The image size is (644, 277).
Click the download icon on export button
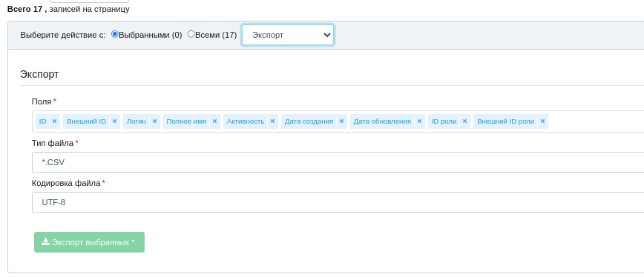click(45, 241)
